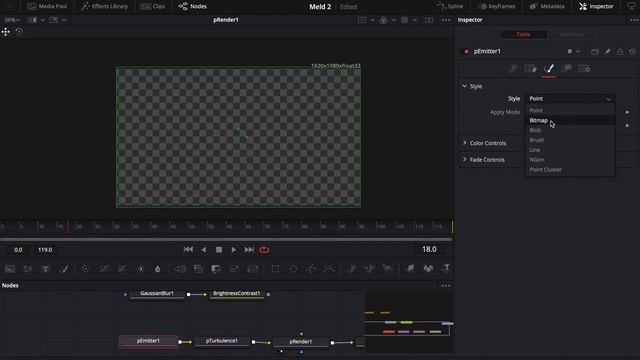Viewport: 640px width, 360px height.
Task: Choose NGon in the Style list
Action: click(570, 160)
